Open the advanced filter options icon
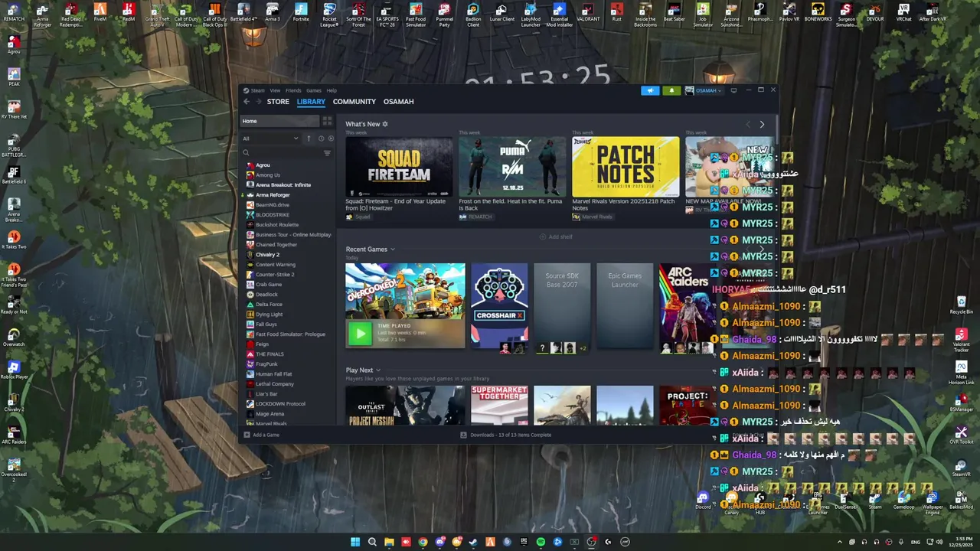Viewport: 980px width, 551px height. pos(327,153)
